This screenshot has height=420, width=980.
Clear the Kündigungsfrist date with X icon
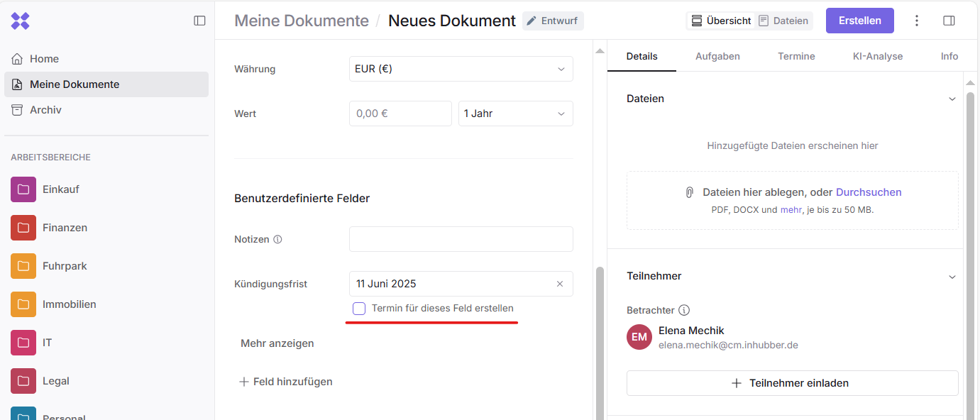tap(560, 284)
